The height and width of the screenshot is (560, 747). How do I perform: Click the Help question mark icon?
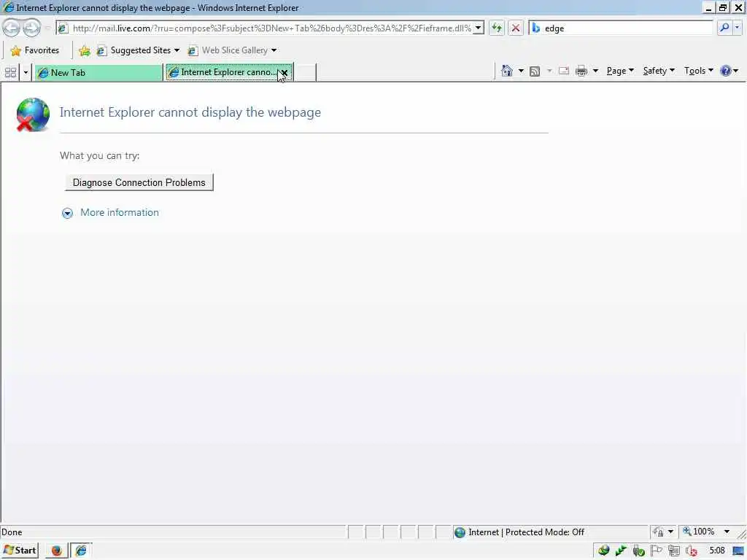click(x=726, y=71)
